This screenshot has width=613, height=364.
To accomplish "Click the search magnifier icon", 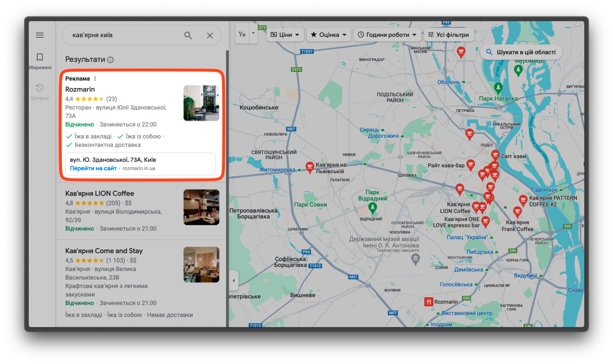I will tap(188, 36).
